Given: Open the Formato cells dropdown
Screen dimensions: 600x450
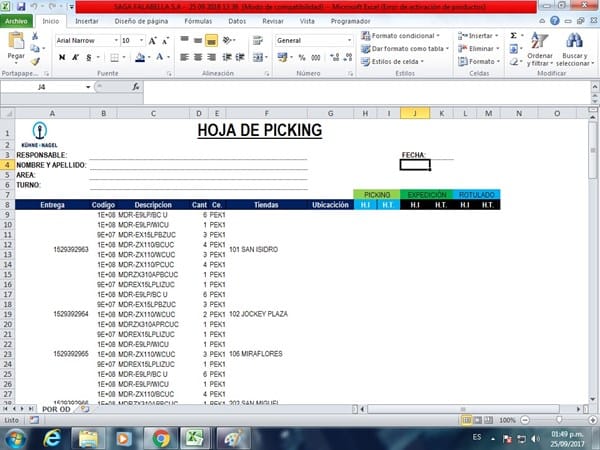Looking at the screenshot, I should pos(479,61).
